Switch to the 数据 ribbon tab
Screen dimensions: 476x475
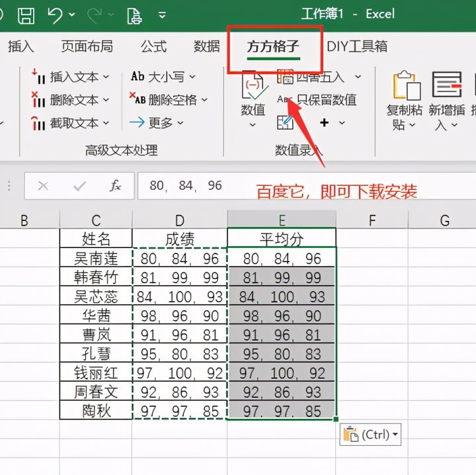pyautogui.click(x=207, y=46)
